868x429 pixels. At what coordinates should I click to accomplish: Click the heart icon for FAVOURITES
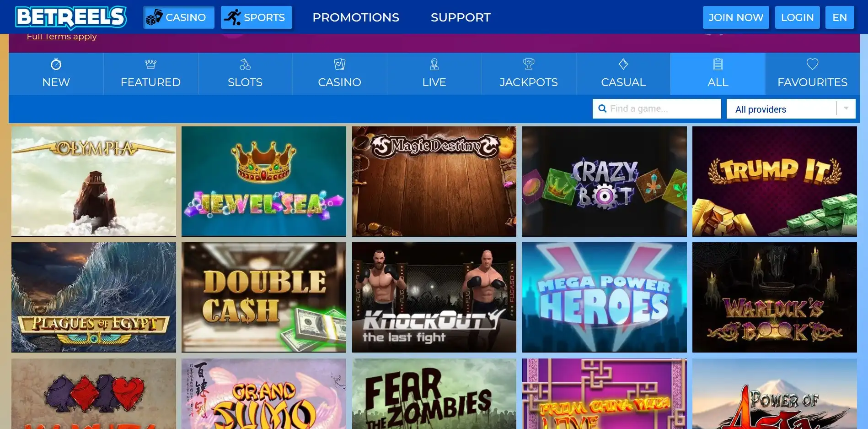click(x=812, y=64)
